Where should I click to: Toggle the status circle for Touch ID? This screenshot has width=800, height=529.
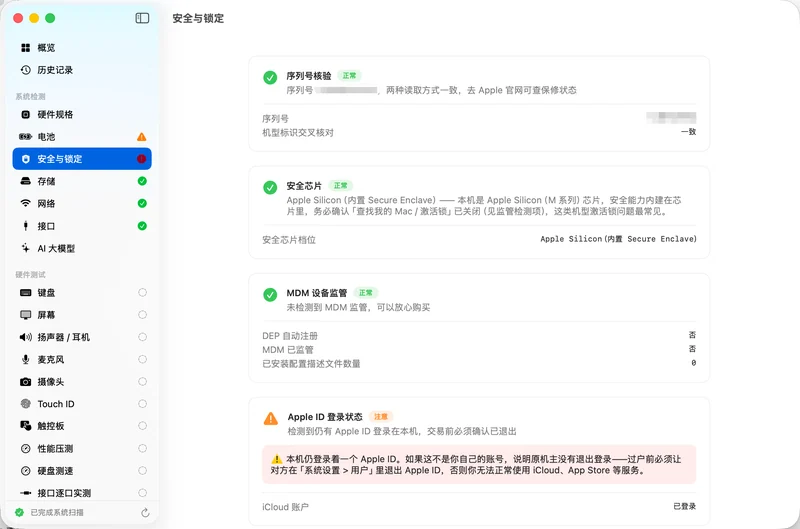(x=142, y=404)
